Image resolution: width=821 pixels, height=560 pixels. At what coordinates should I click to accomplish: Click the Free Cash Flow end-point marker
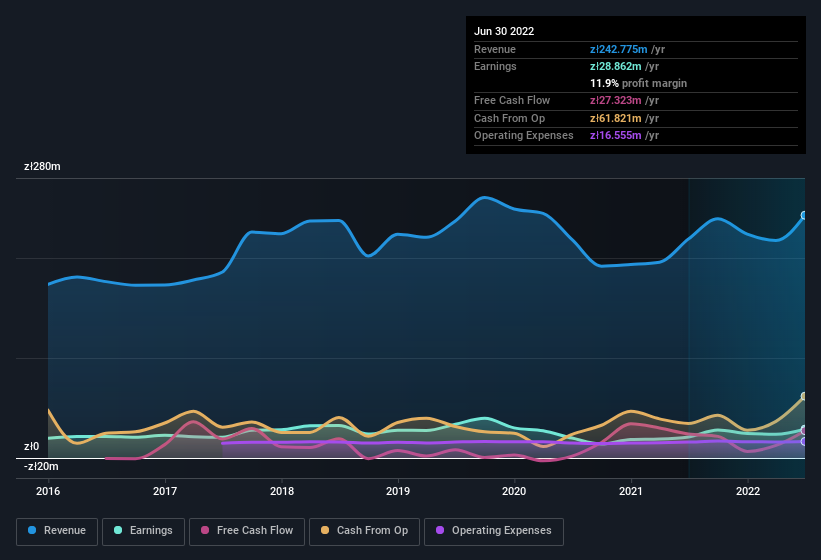point(804,430)
